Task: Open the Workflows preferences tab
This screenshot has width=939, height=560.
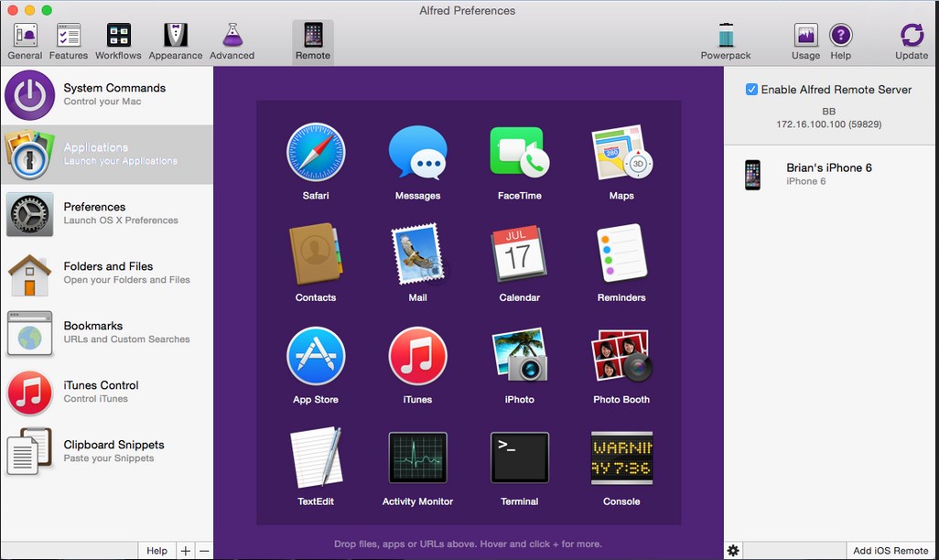Action: pyautogui.click(x=118, y=42)
